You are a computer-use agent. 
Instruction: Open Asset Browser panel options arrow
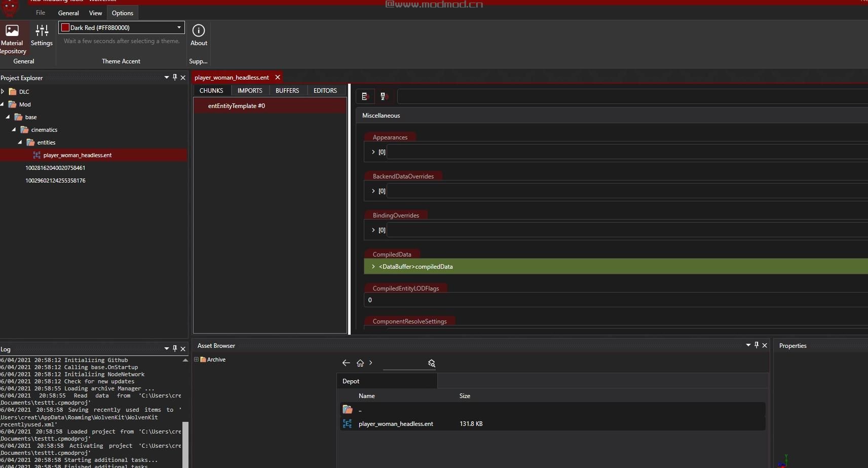[748, 345]
